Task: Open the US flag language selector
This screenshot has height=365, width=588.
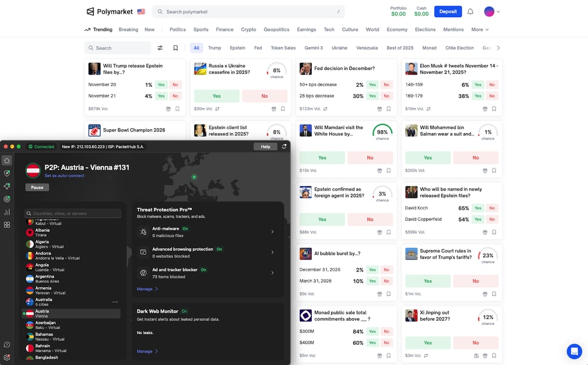Action: point(141,11)
